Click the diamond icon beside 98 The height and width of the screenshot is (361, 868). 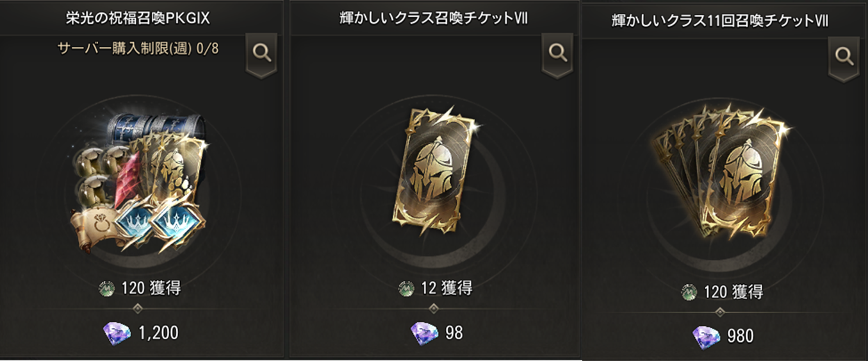tap(423, 332)
